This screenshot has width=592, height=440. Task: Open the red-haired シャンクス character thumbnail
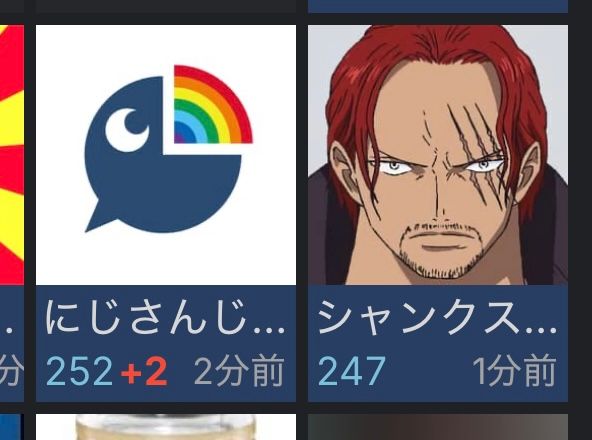(x=438, y=155)
